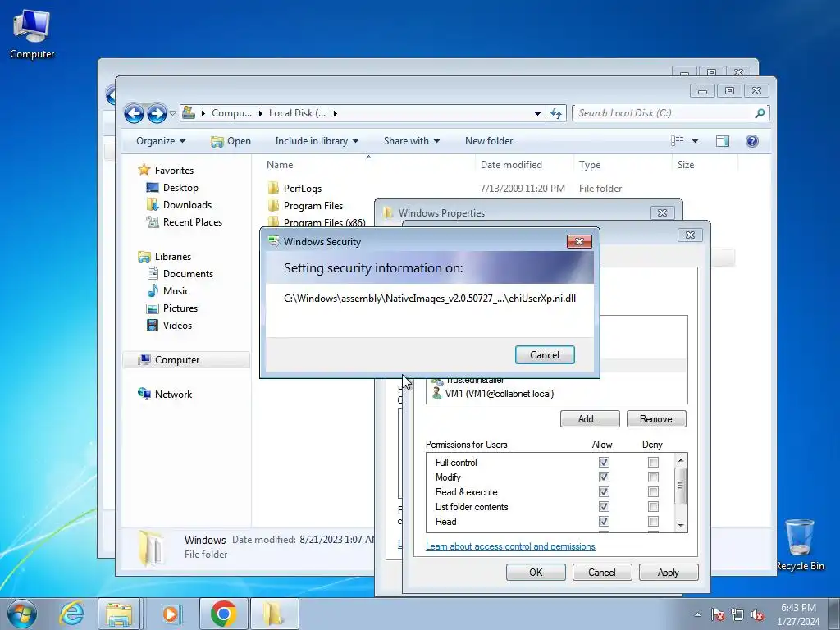The height and width of the screenshot is (630, 840).
Task: Select Network in the navigation pane
Action: tap(173, 395)
